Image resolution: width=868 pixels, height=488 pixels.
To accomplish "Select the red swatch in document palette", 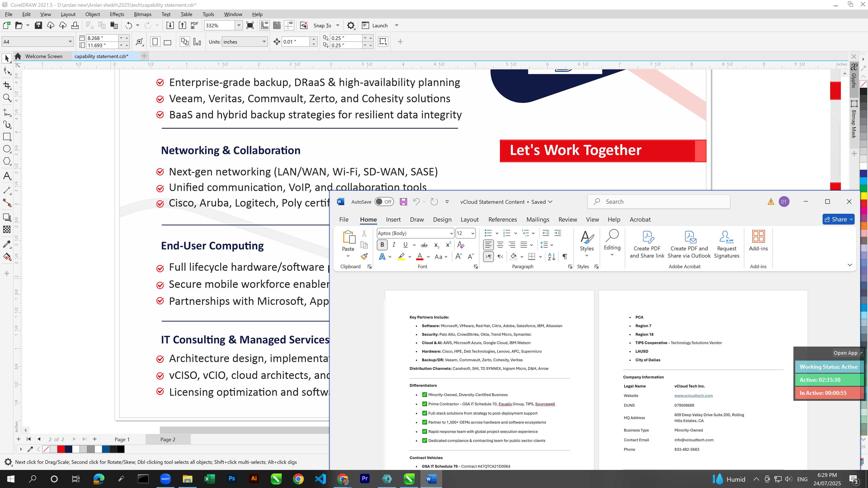I will coord(61,449).
